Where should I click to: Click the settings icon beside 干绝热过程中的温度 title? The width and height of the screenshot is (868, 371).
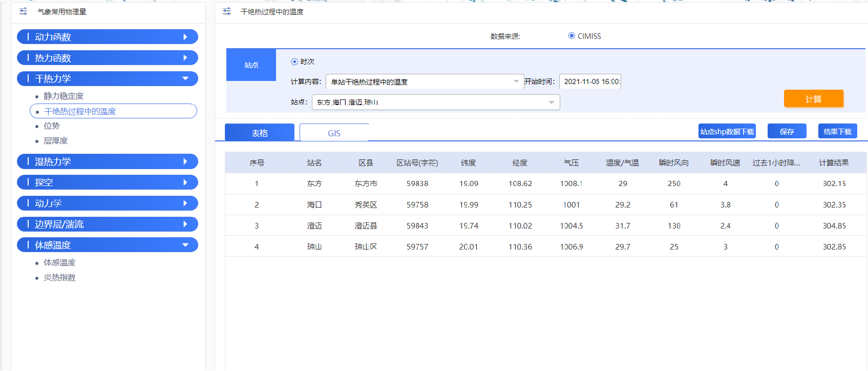tap(227, 11)
